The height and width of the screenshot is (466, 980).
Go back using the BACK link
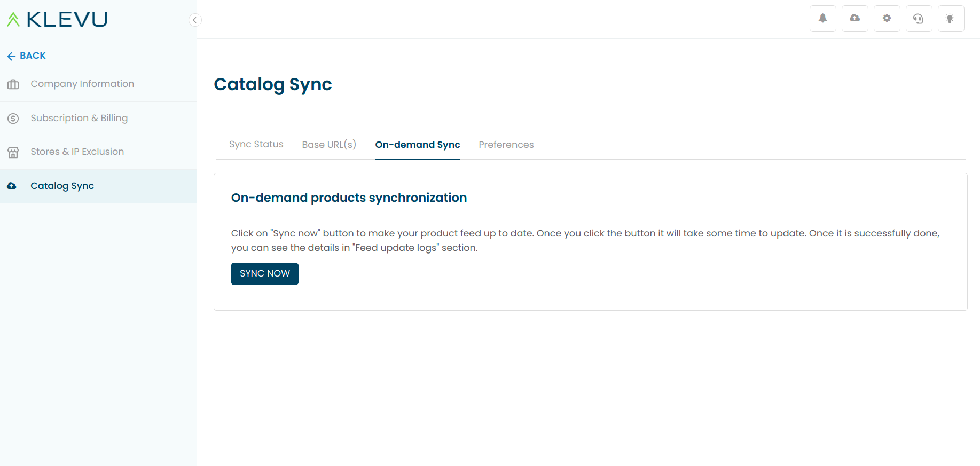pos(26,56)
